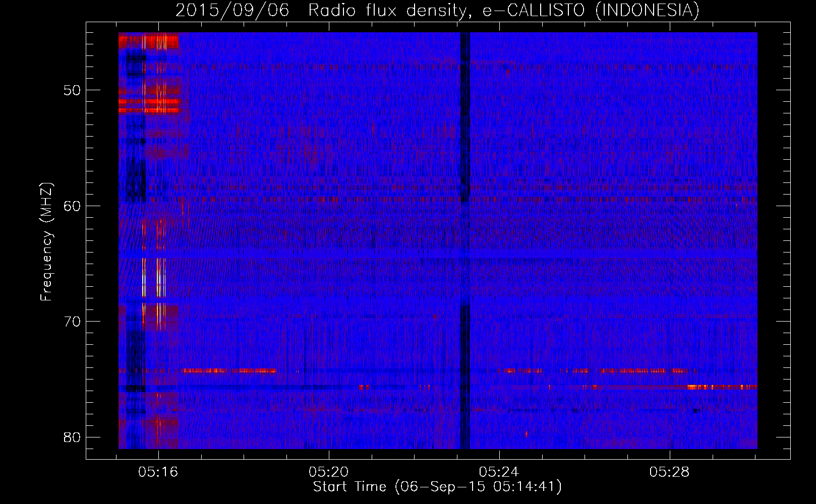The height and width of the screenshot is (504, 816).
Task: Click the 70 frequency tick label
Action: click(x=72, y=322)
